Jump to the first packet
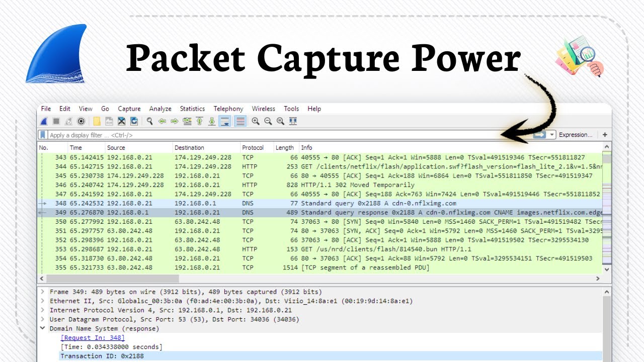This screenshot has width=644, height=362. tap(199, 121)
